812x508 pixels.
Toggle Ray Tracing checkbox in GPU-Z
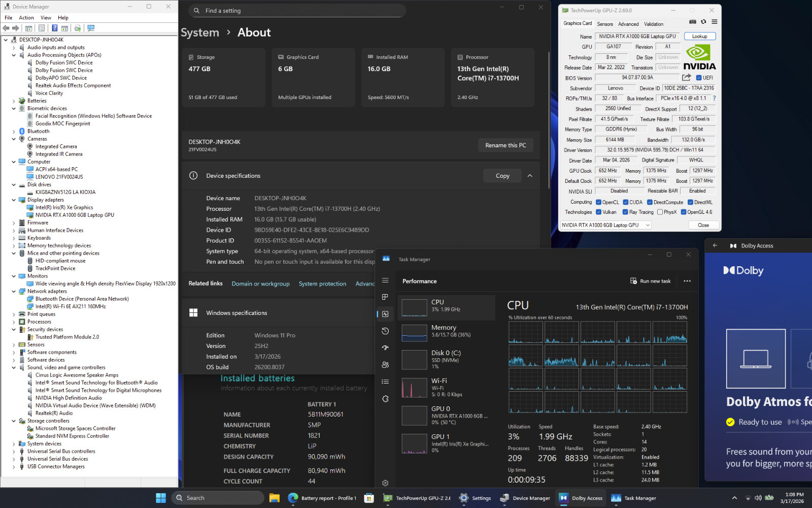point(626,212)
